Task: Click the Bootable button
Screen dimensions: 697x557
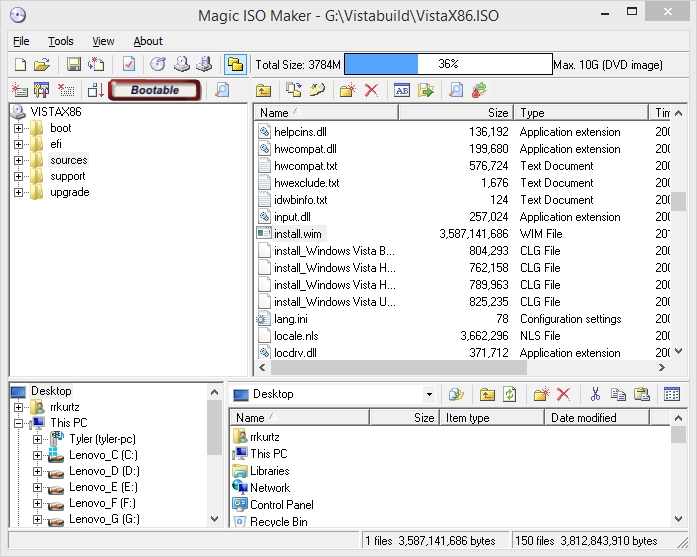Action: pos(155,90)
